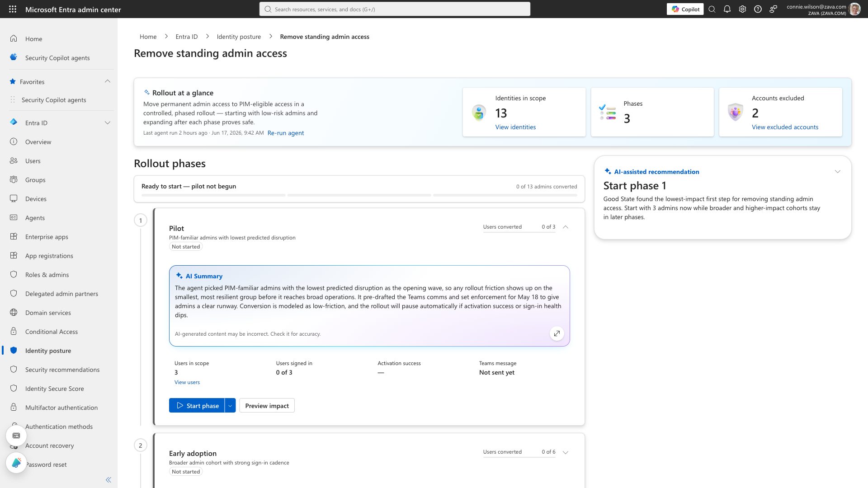Collapse the sidebar with double chevron
The image size is (868, 488).
pyautogui.click(x=108, y=480)
